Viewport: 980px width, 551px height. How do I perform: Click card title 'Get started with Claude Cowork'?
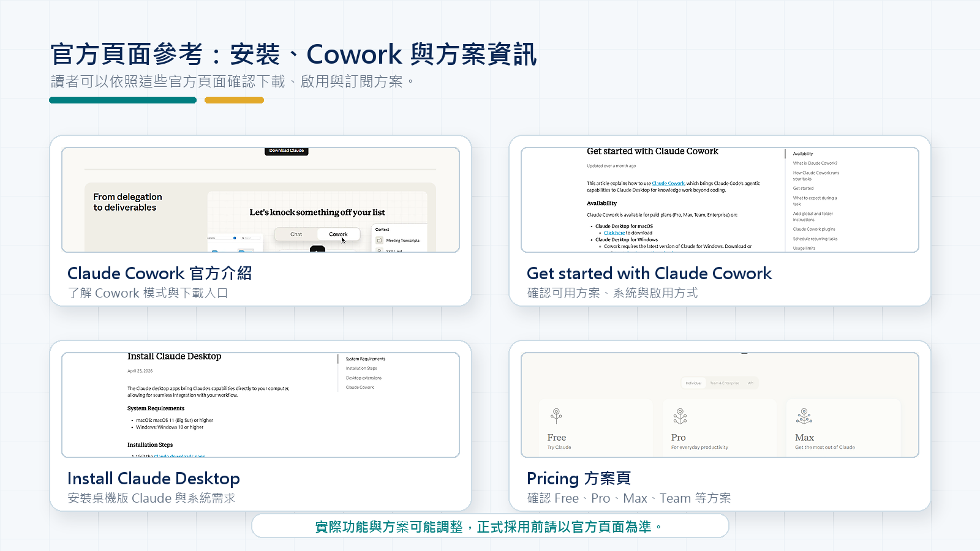[x=649, y=273]
